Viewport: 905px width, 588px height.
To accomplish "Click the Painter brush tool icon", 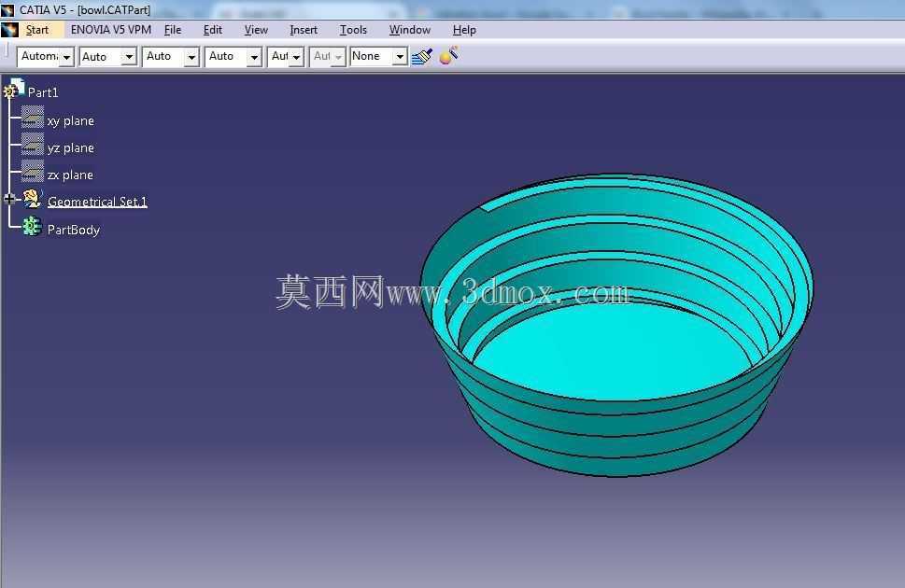I will [x=422, y=57].
